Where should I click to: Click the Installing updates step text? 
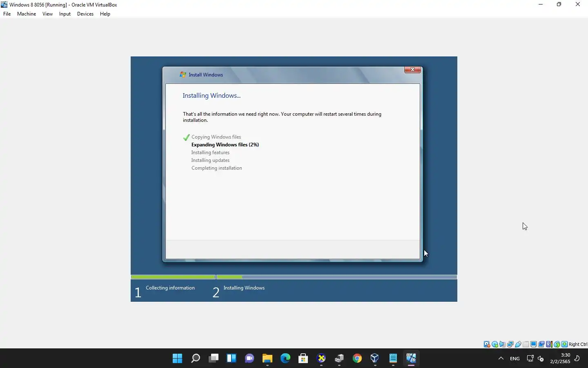point(210,160)
